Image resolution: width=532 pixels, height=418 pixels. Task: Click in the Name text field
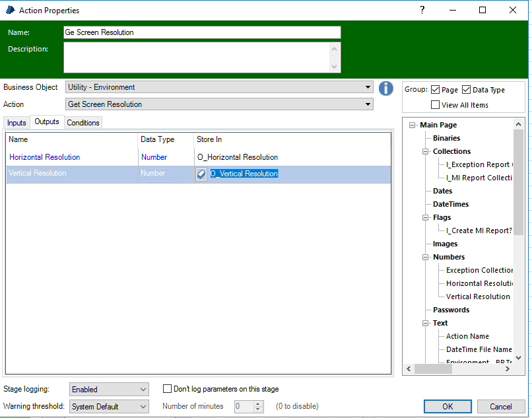(202, 32)
